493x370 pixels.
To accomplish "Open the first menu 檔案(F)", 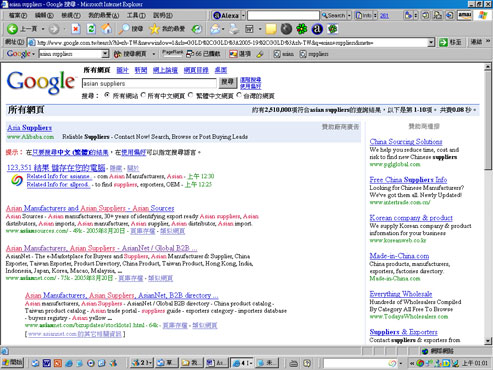I will (x=18, y=15).
